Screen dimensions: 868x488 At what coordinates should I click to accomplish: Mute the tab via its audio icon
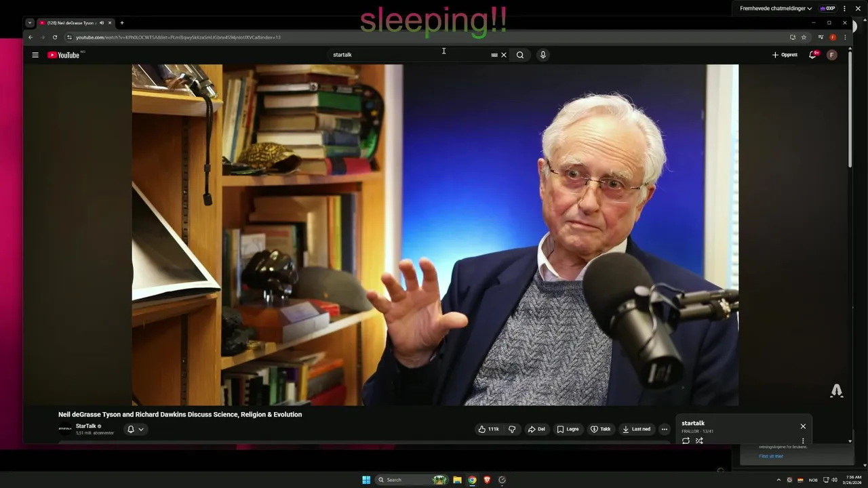(102, 23)
